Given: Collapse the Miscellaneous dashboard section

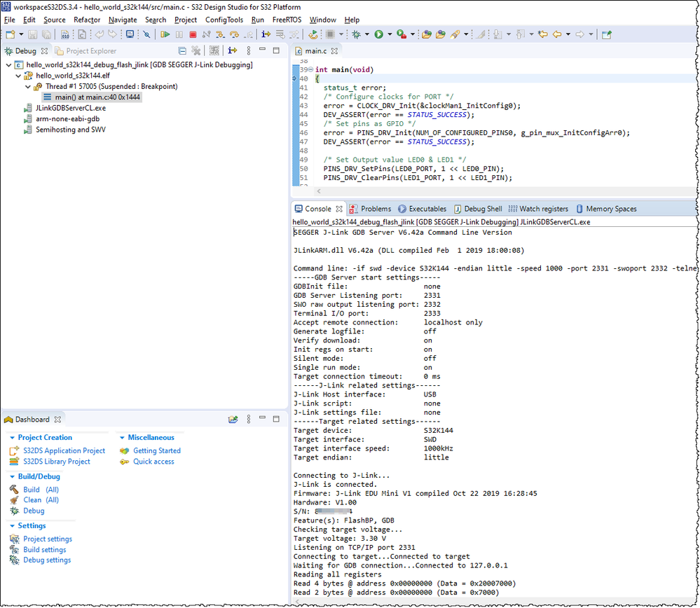Looking at the screenshot, I should pos(122,438).
